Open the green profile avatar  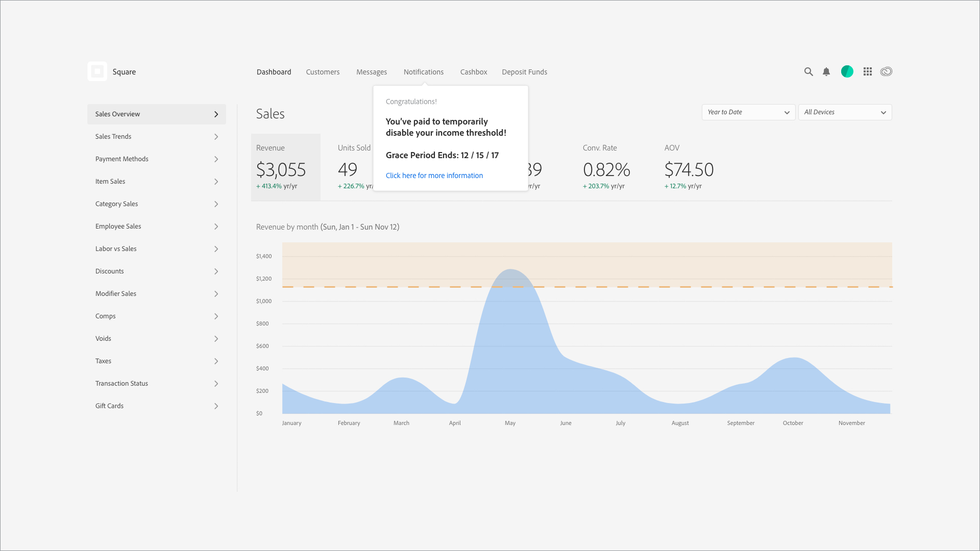tap(847, 72)
